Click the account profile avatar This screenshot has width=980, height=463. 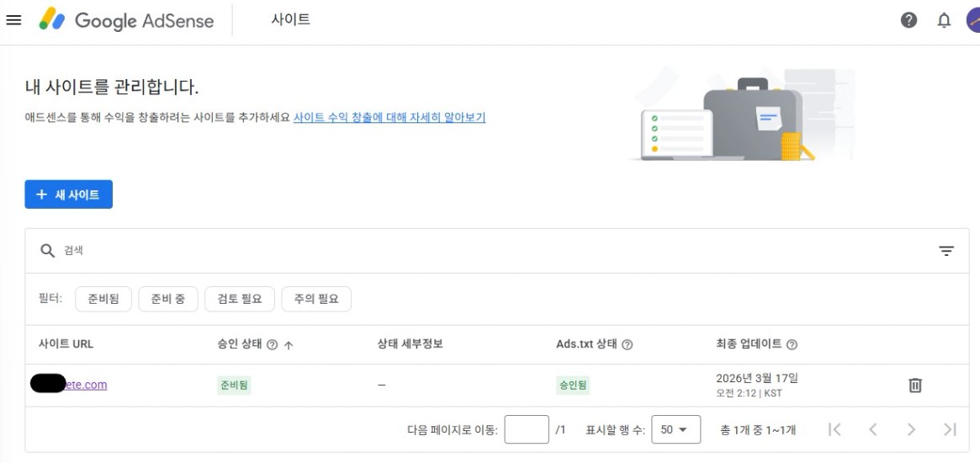[x=973, y=21]
